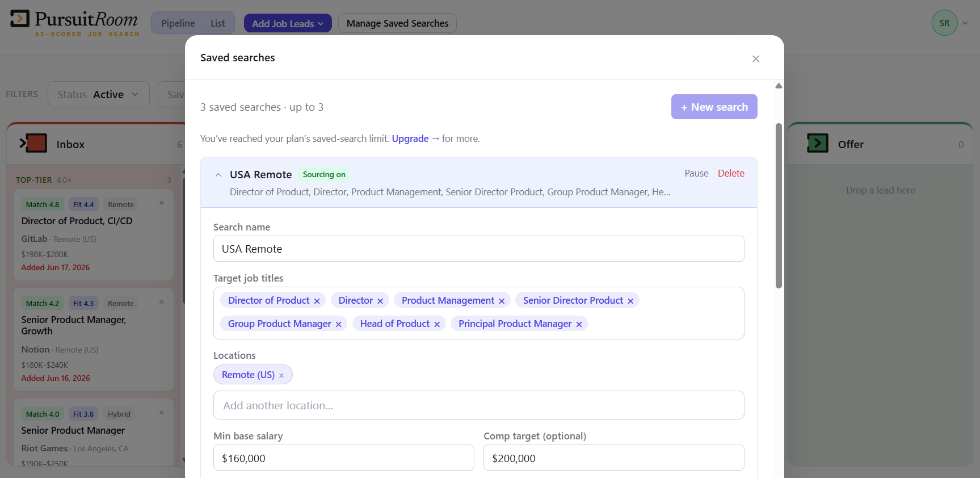Click the dialog's vertical scrollbar thumb
Viewport: 980px width, 478px height.
[x=779, y=206]
